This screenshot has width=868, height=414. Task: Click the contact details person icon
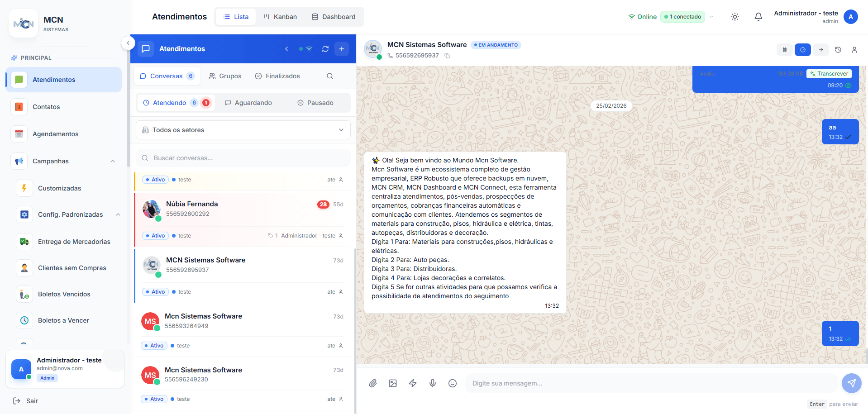click(x=855, y=50)
